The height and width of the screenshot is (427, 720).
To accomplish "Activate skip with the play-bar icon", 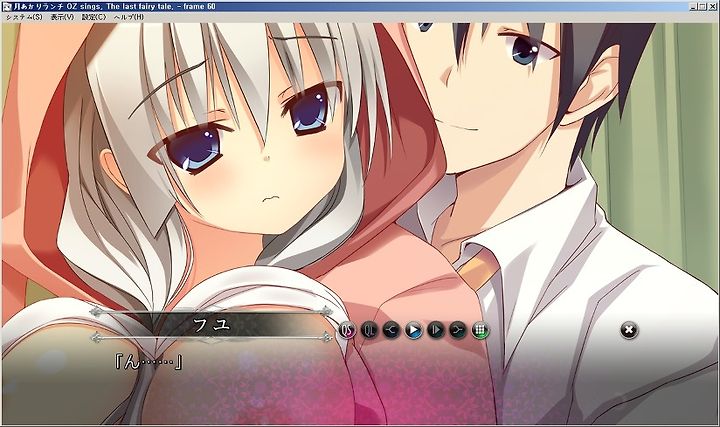I will (435, 330).
